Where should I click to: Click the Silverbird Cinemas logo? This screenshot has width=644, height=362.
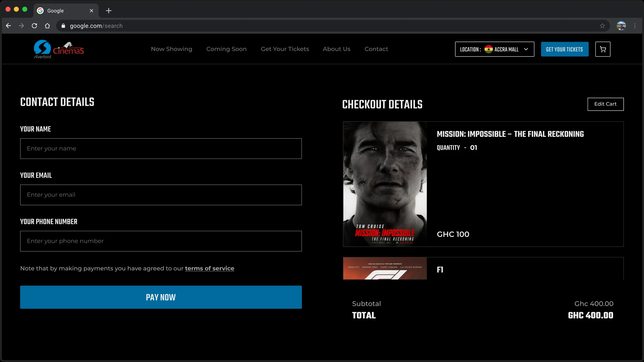pyautogui.click(x=59, y=49)
